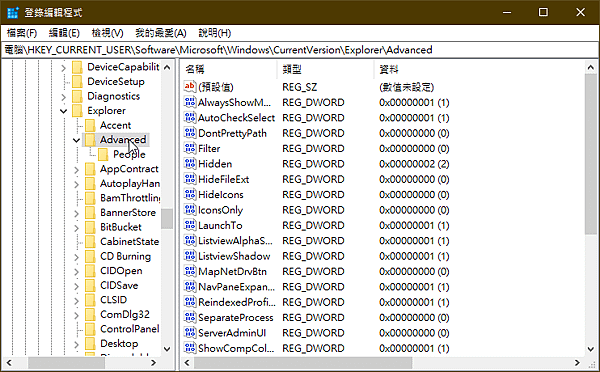Screen dimensions: 600x372
Task: Select the MapNetDrvBtn DWORD icon
Action: point(190,271)
